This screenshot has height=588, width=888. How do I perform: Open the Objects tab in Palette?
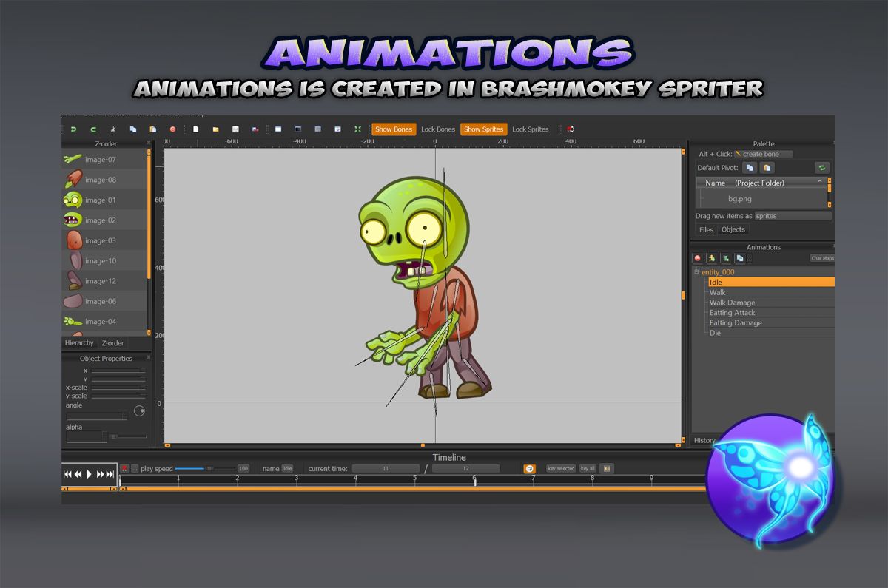pyautogui.click(x=733, y=230)
